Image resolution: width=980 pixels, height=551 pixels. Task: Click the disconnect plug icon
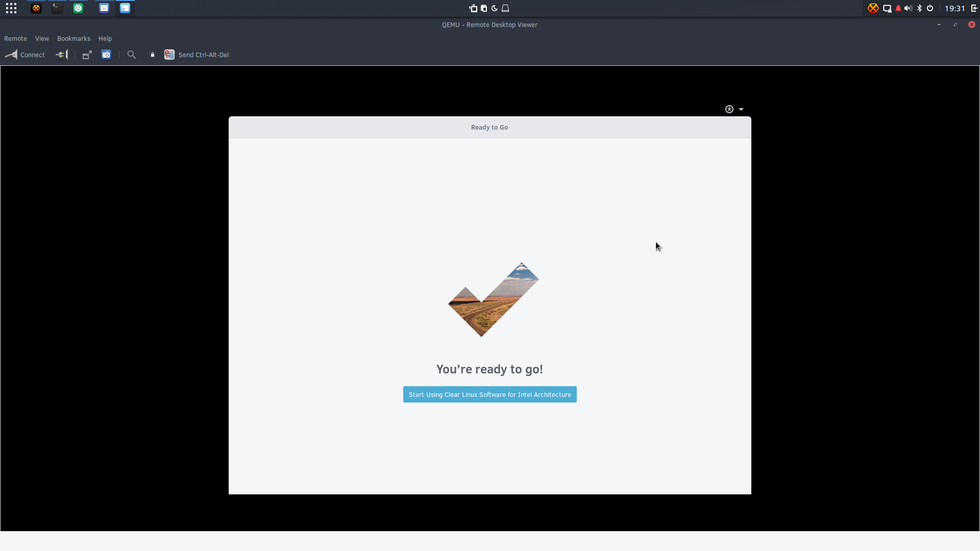(x=62, y=55)
